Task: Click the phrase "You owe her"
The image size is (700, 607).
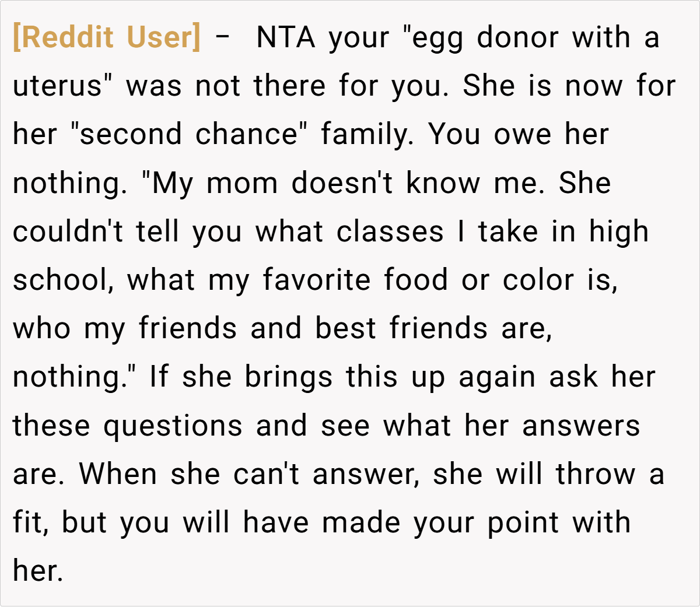Action: tap(519, 135)
